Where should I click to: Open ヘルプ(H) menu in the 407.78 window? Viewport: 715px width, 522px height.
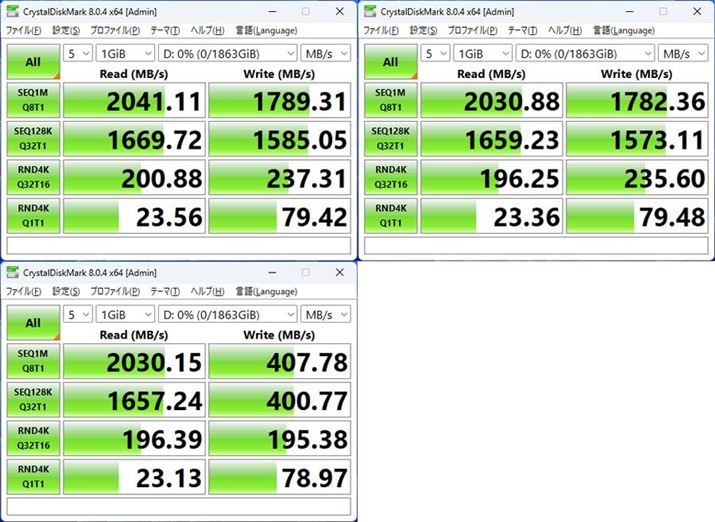(207, 291)
